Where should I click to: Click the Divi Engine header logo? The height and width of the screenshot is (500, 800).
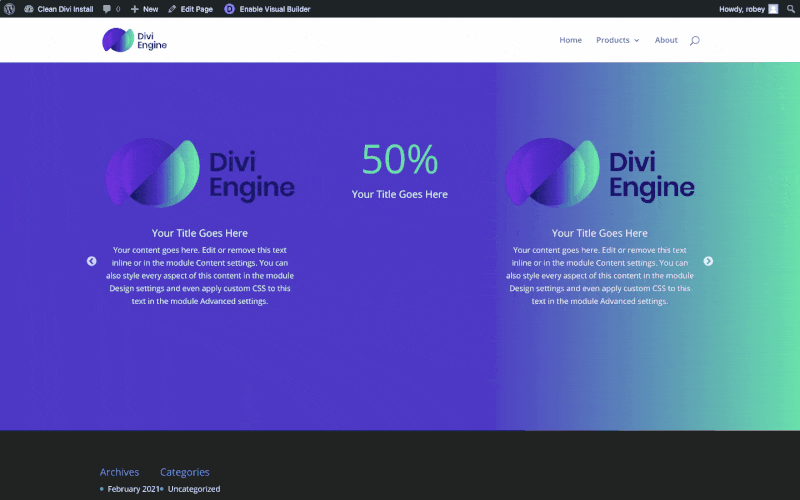(135, 40)
